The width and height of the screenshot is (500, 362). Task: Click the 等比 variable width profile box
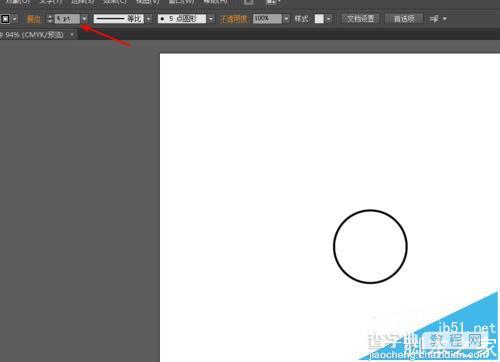tap(118, 19)
